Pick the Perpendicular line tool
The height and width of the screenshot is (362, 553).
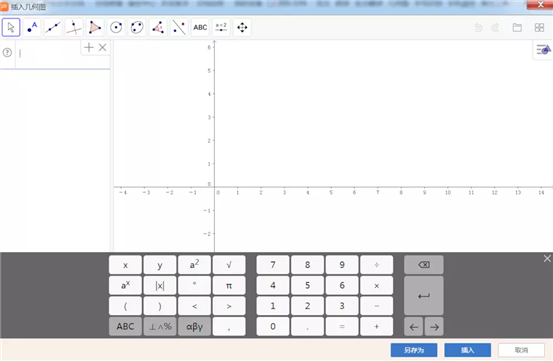[x=74, y=28]
